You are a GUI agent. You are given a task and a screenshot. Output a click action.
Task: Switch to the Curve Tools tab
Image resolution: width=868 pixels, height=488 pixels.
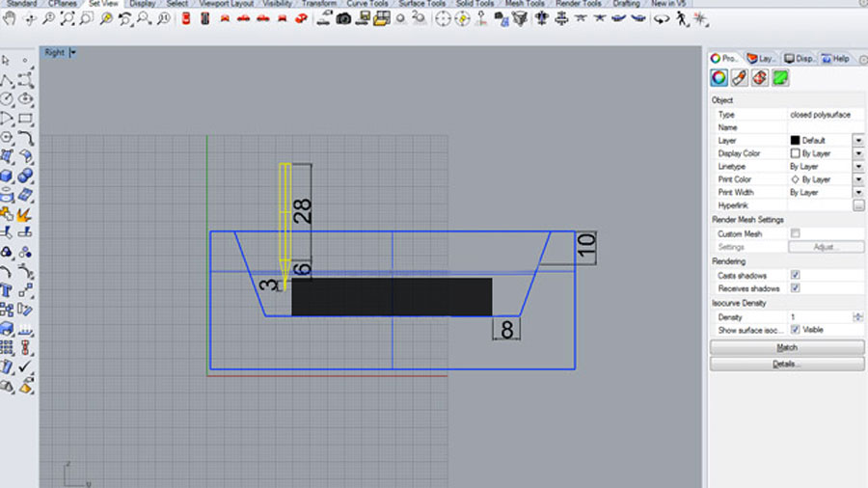point(367,3)
